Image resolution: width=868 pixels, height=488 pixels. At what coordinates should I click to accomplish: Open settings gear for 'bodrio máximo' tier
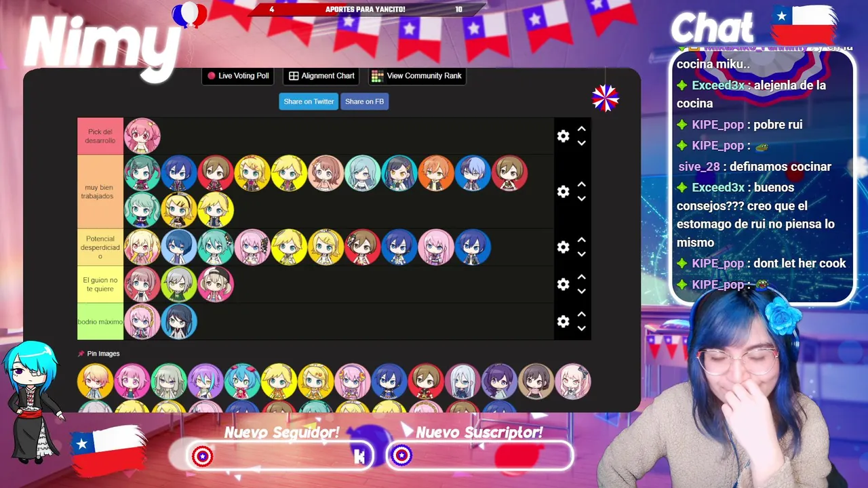(563, 321)
